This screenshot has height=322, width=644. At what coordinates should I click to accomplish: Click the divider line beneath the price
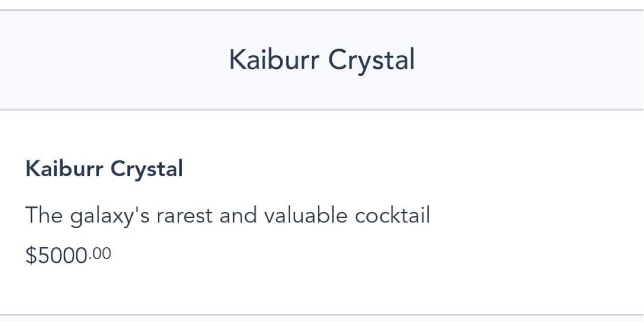coord(322,314)
